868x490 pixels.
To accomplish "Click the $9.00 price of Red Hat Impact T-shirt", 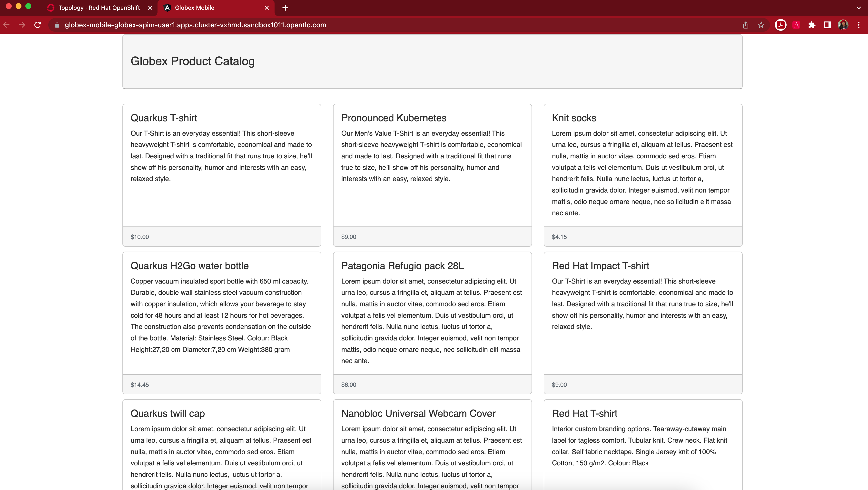I will pyautogui.click(x=559, y=384).
